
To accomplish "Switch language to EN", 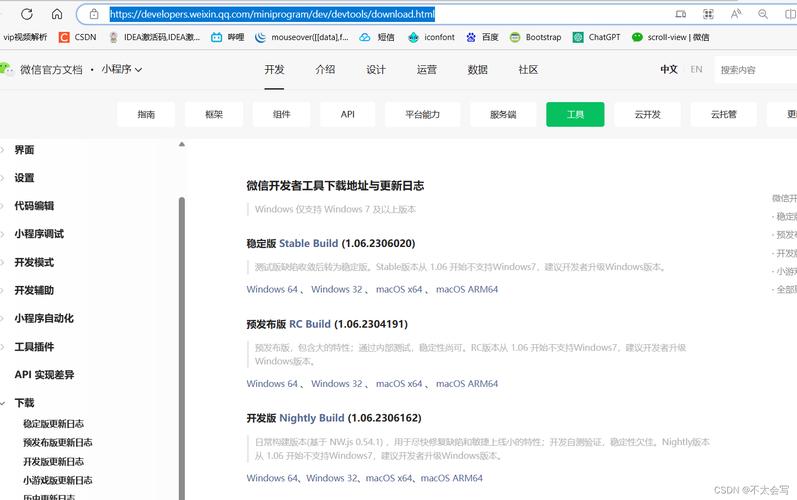I will 696,70.
